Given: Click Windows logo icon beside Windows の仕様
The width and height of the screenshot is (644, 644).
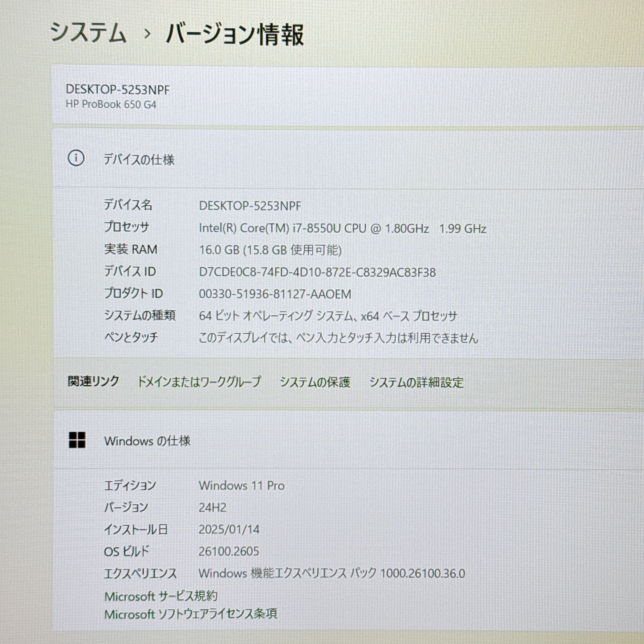Looking at the screenshot, I should click(77, 440).
